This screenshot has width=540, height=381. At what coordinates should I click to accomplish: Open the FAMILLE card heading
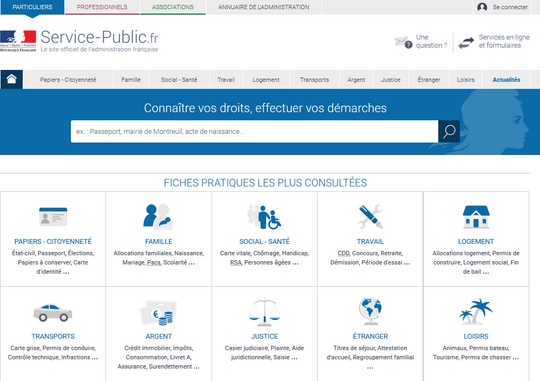pyautogui.click(x=159, y=241)
